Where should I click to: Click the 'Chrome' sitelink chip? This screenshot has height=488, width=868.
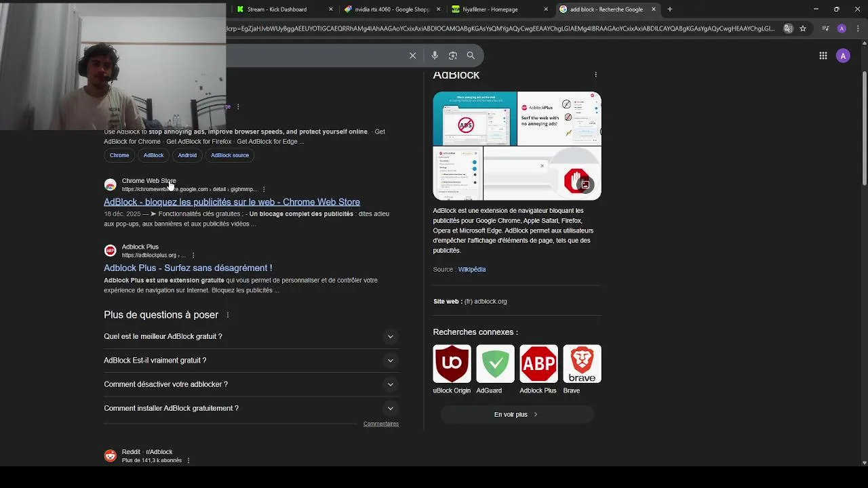[119, 155]
